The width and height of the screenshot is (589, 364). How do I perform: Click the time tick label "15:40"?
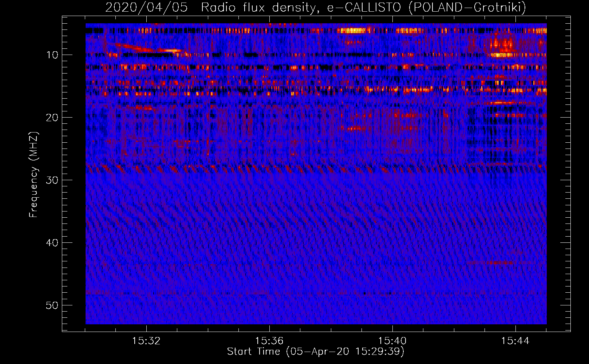[392, 341]
